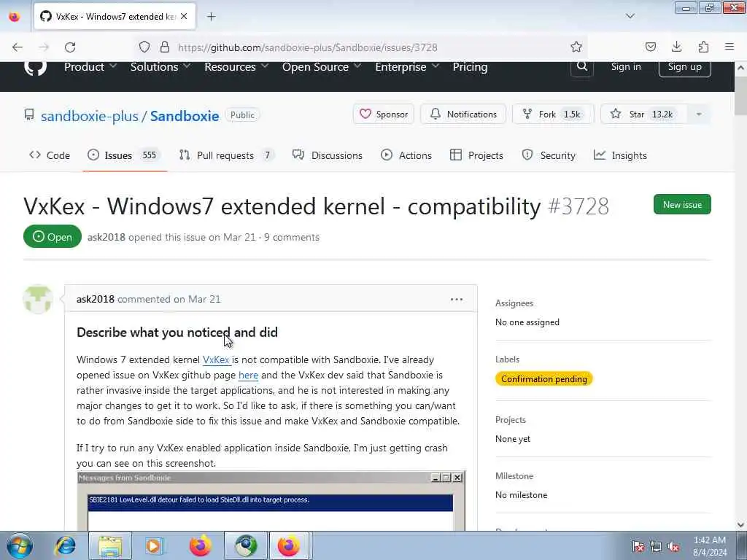Click the green New issue button
Image resolution: width=747 pixels, height=560 pixels.
[682, 204]
